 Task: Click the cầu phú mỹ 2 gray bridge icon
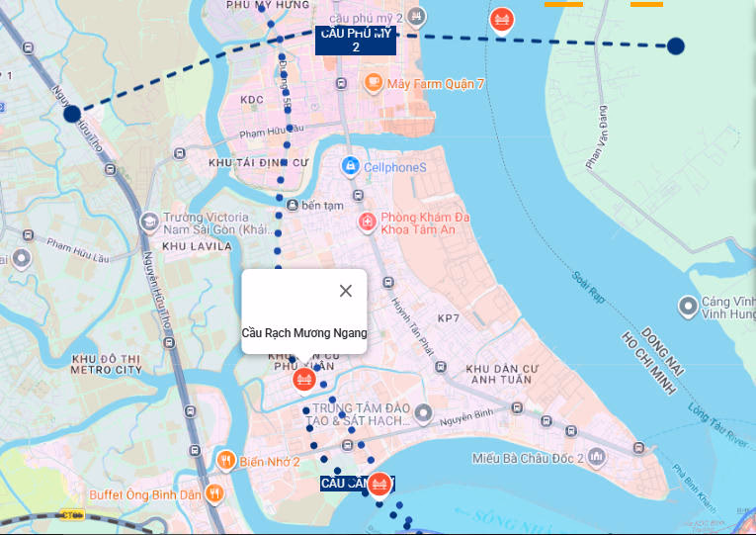tap(416, 17)
